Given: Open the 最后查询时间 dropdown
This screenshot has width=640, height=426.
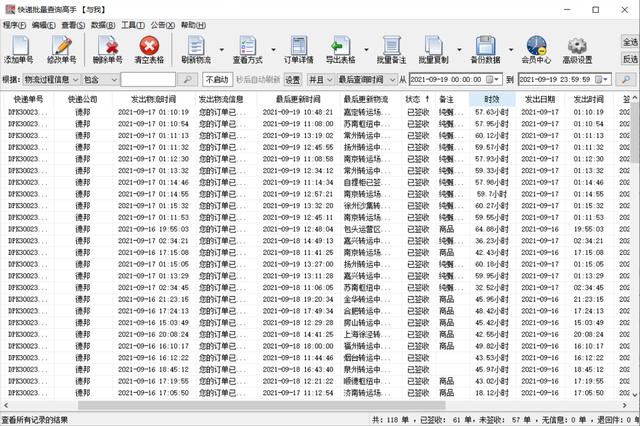Looking at the screenshot, I should [367, 79].
